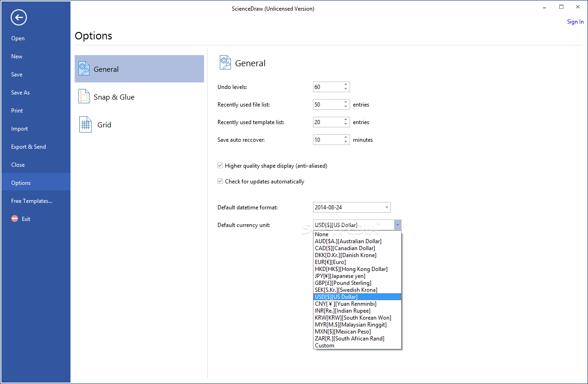
Task: Select HKD Hong Kong Dollar option
Action: (x=358, y=269)
